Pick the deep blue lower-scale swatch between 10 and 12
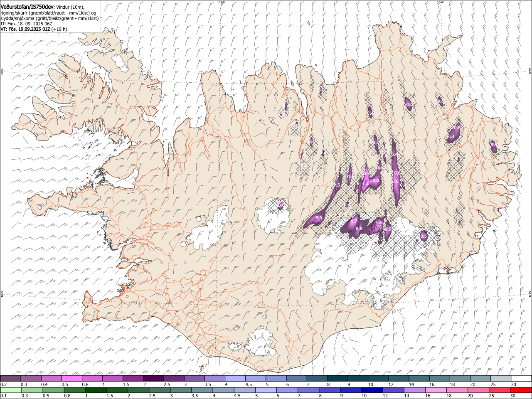This screenshot has width=532, height=399. click(372, 390)
